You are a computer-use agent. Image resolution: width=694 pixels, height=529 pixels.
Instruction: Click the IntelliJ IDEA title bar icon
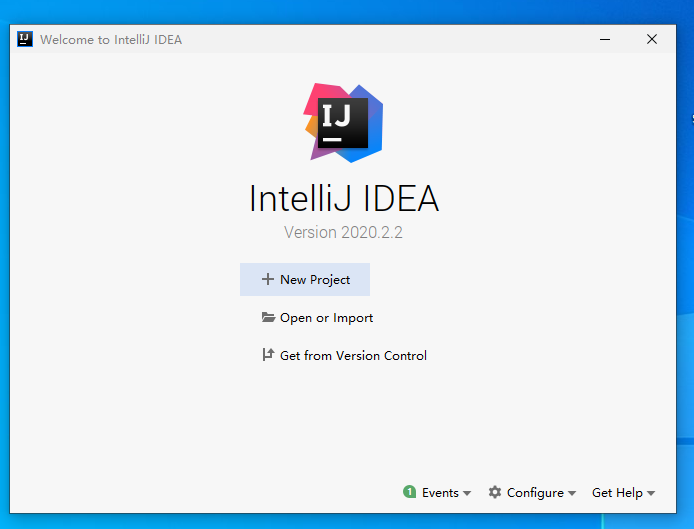25,39
